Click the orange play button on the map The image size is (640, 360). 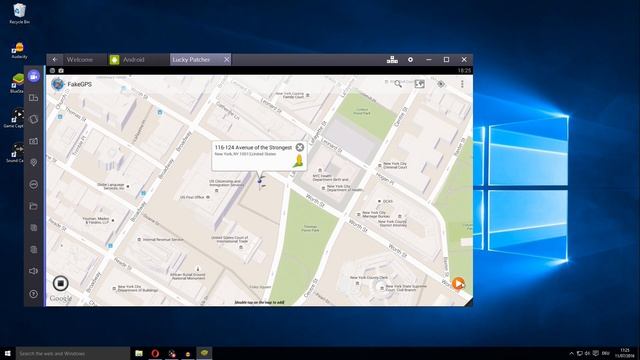click(x=458, y=283)
